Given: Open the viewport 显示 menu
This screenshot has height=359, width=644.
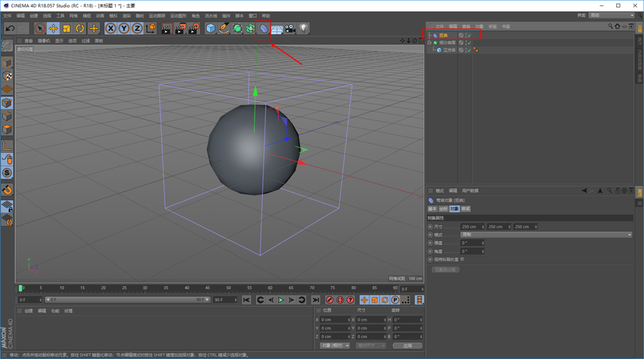Looking at the screenshot, I should pyautogui.click(x=59, y=41).
